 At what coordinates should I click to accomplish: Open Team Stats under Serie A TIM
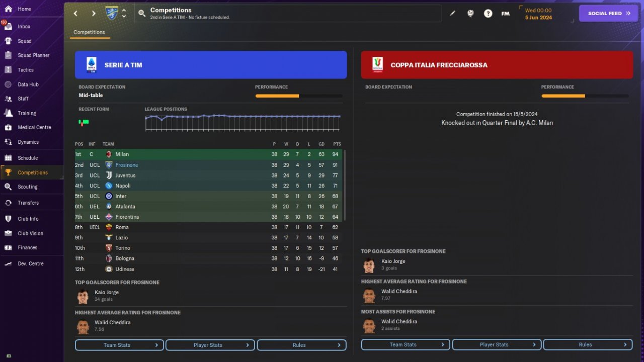(x=119, y=345)
